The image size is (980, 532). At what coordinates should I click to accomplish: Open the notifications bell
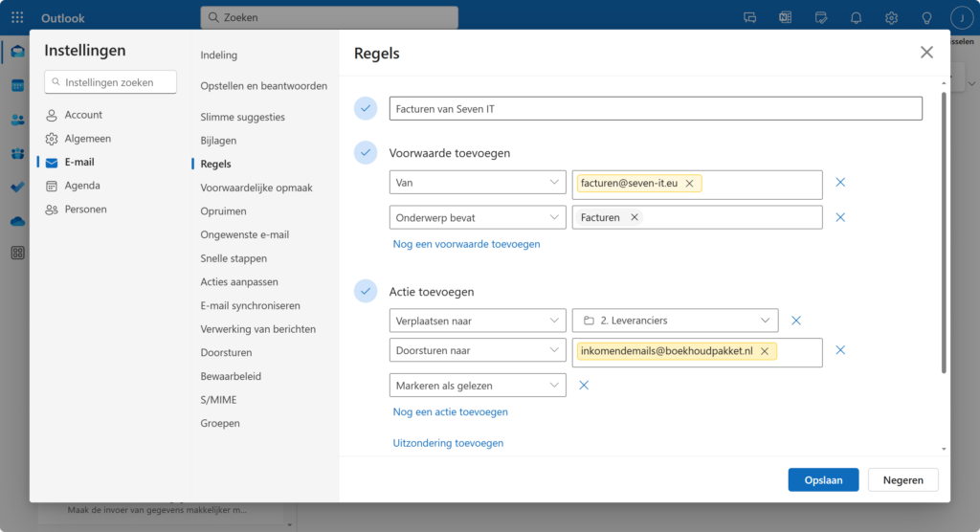click(857, 17)
